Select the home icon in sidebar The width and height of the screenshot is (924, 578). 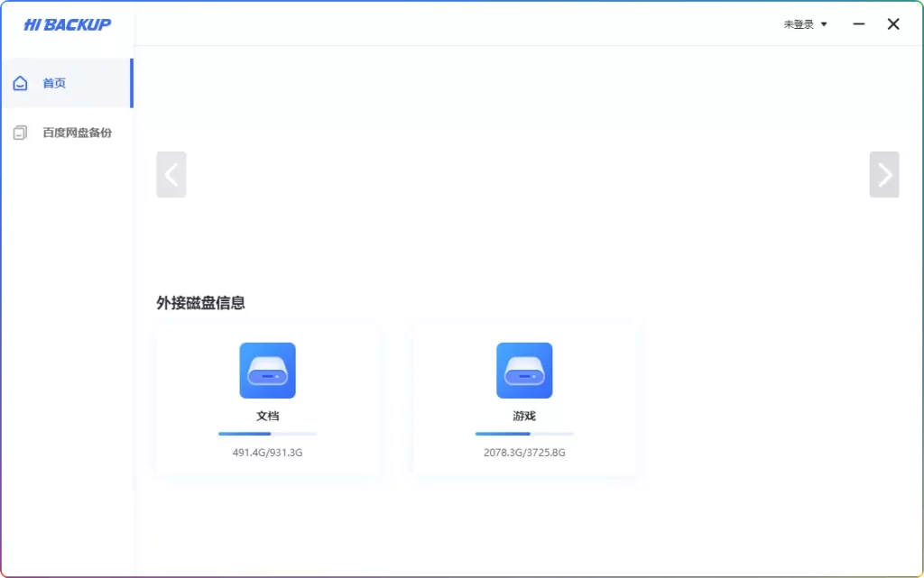coord(20,83)
